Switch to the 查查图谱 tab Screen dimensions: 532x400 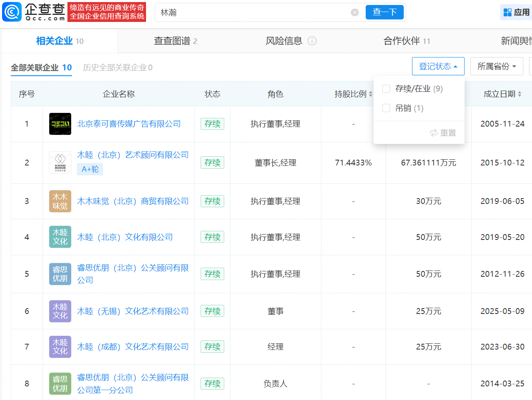[x=175, y=41]
